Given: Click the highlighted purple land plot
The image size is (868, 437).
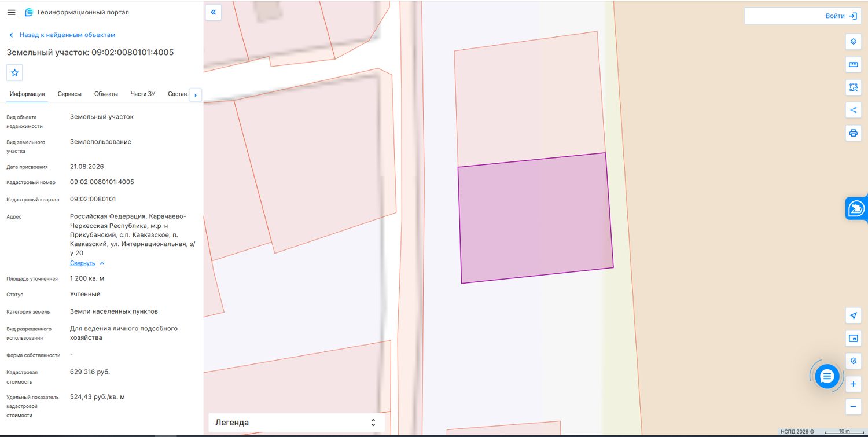Looking at the screenshot, I should click(x=535, y=218).
